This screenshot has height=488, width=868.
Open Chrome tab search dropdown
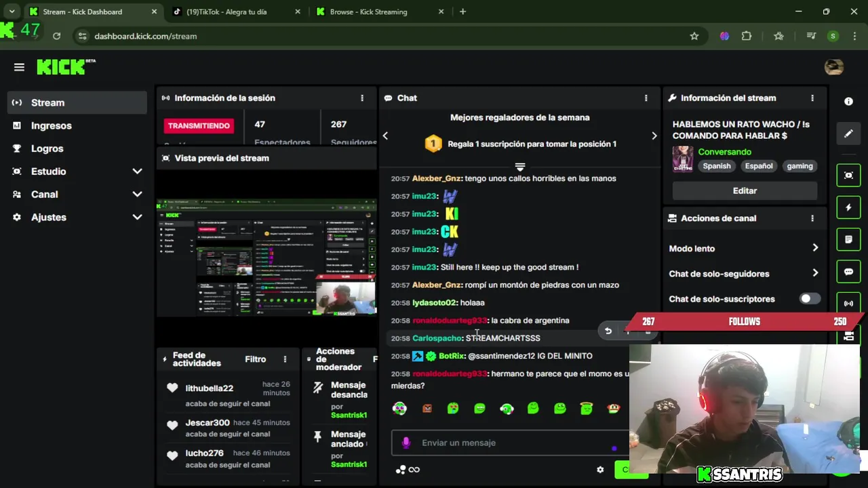tap(12, 12)
